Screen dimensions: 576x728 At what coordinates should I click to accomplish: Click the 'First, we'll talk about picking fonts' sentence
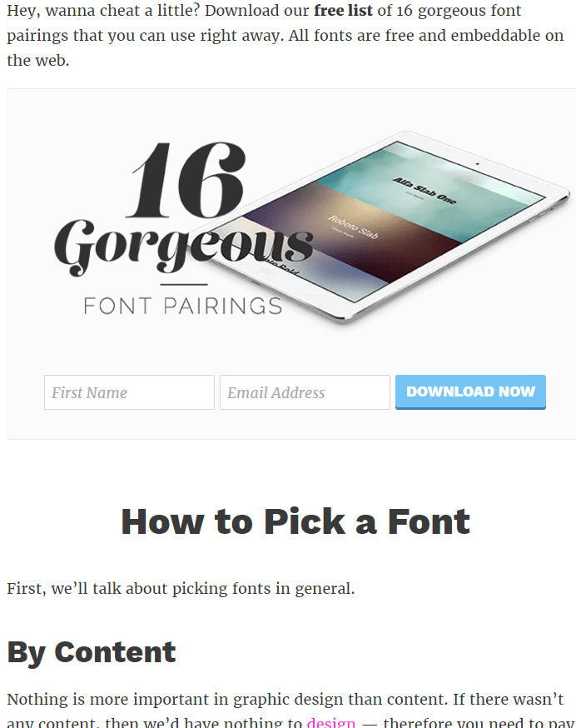[181, 588]
